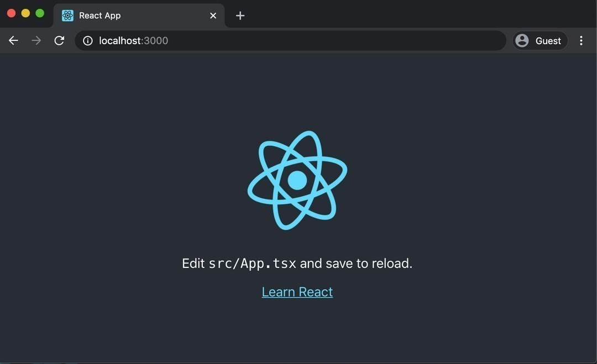Select the src/App.tsx code text

click(252, 263)
